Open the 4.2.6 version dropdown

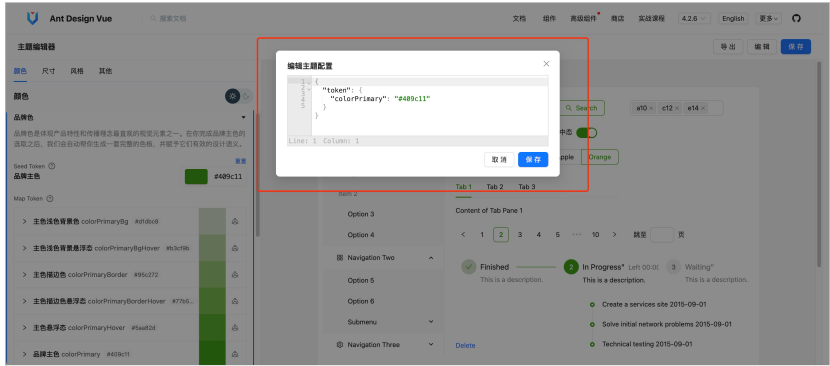coord(694,19)
